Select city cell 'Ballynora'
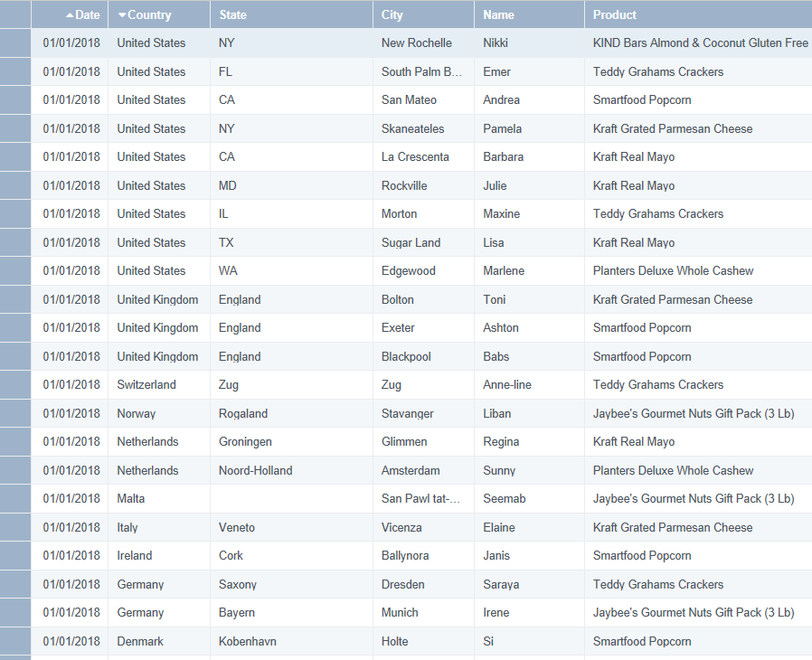This screenshot has height=660, width=812. (423, 555)
